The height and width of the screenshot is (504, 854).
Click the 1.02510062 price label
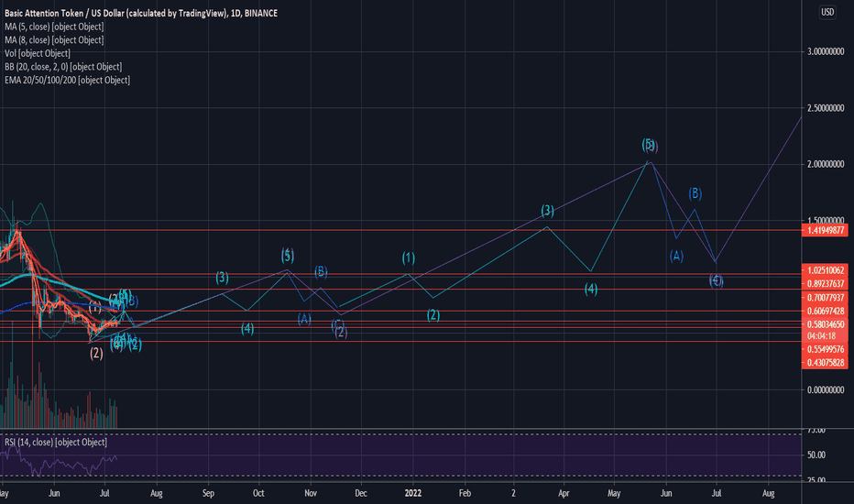(825, 270)
